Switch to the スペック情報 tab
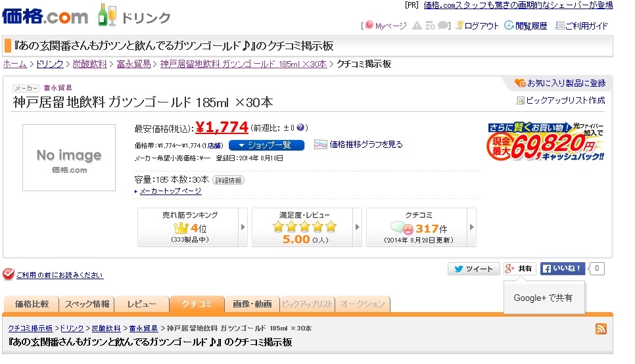The image size is (635, 364). [86, 304]
